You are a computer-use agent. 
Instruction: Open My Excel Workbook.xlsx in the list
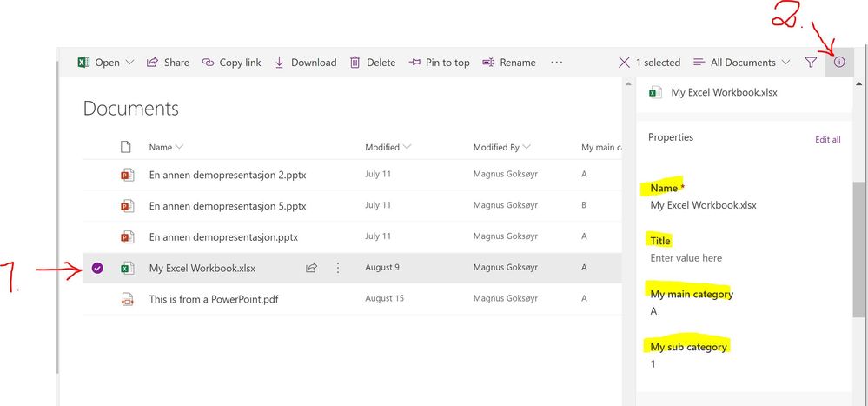coord(202,268)
